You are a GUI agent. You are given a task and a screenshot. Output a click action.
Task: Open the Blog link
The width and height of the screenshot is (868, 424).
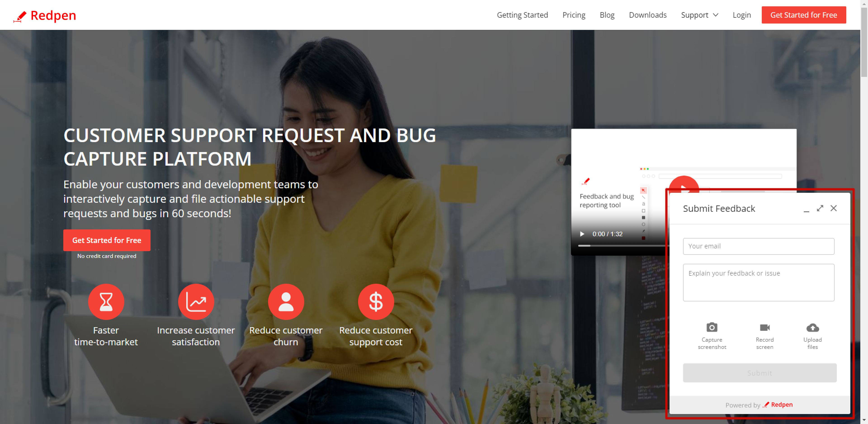pos(607,15)
